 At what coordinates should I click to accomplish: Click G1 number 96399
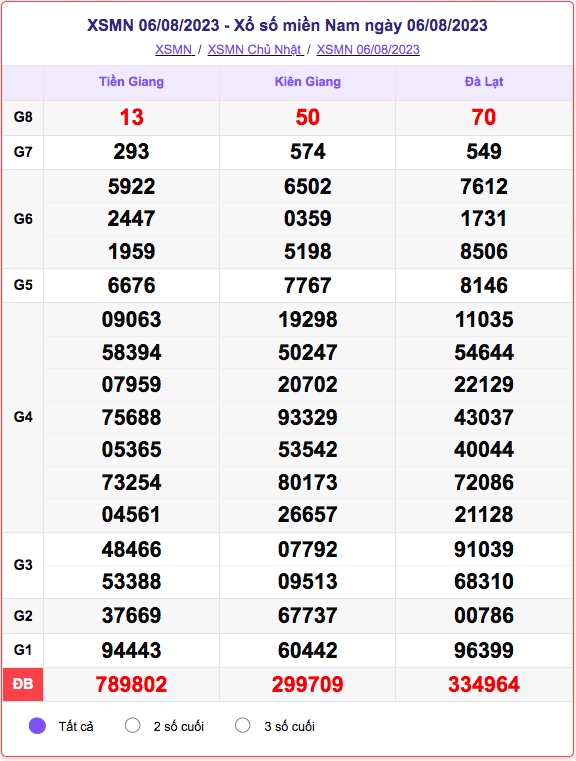pyautogui.click(x=484, y=651)
